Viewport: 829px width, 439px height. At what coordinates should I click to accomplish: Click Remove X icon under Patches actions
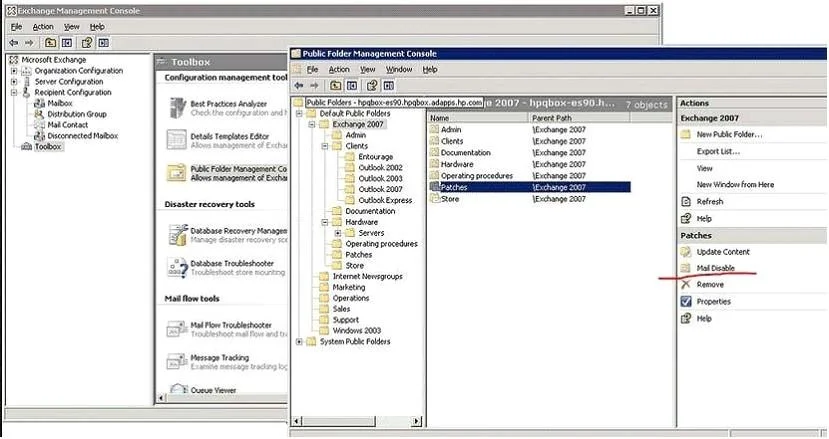(686, 285)
